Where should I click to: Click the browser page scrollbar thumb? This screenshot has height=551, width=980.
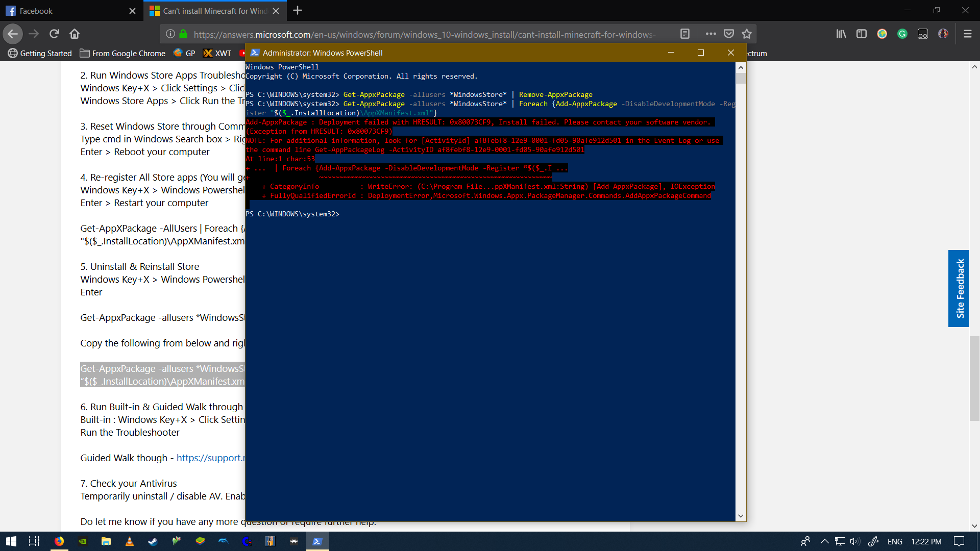coord(974,379)
